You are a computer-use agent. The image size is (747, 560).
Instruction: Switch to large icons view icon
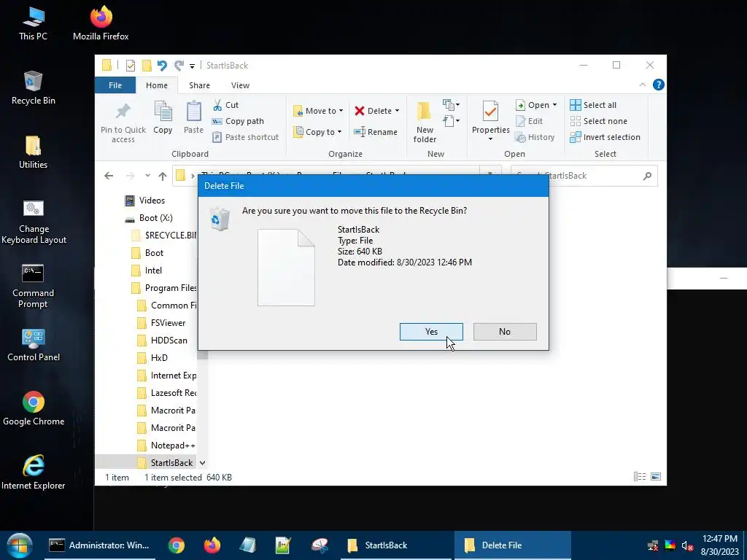[656, 477]
